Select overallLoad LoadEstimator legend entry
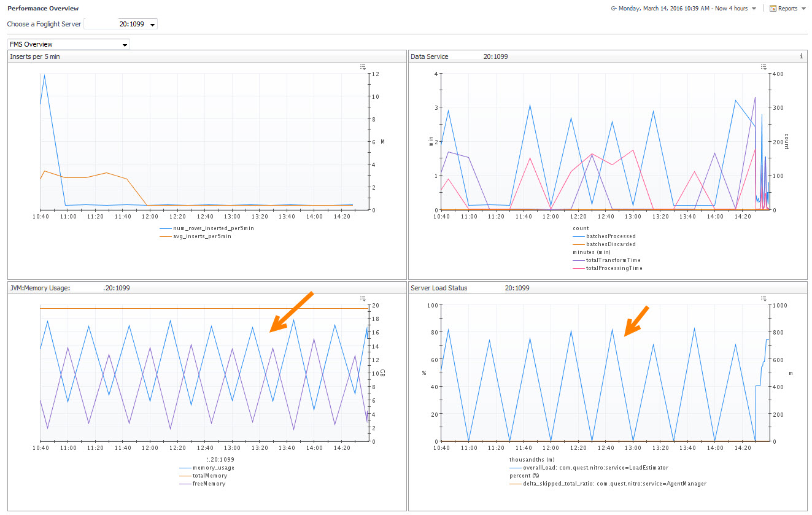This screenshot has width=812, height=515. [x=589, y=468]
